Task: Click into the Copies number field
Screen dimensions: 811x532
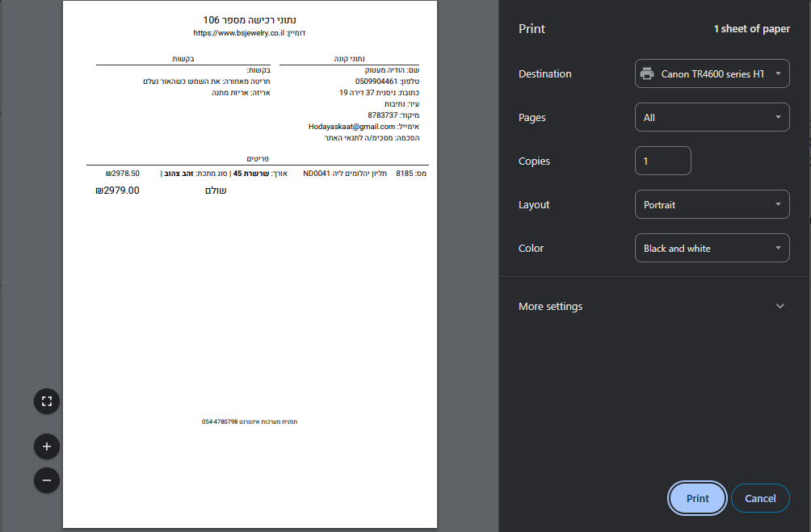Action: point(662,161)
